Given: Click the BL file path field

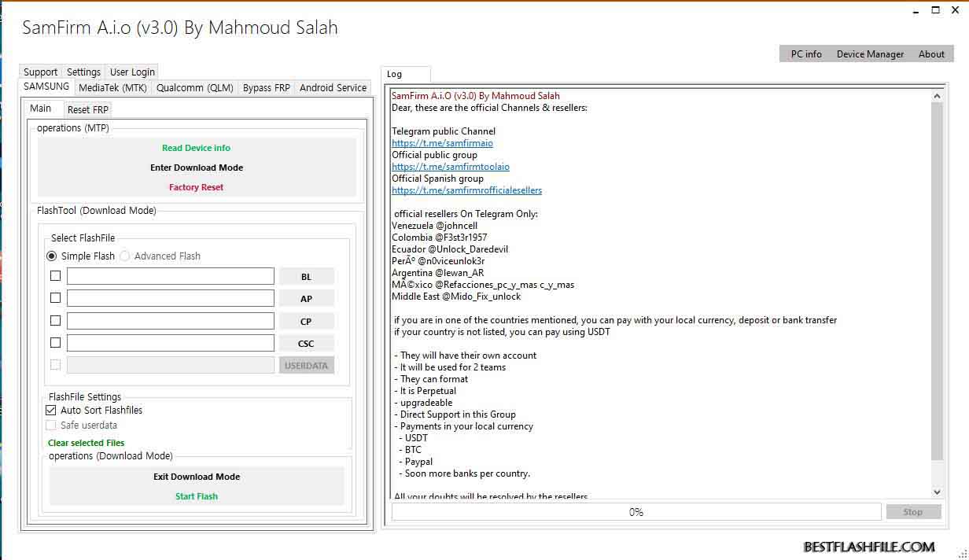Looking at the screenshot, I should [x=171, y=276].
